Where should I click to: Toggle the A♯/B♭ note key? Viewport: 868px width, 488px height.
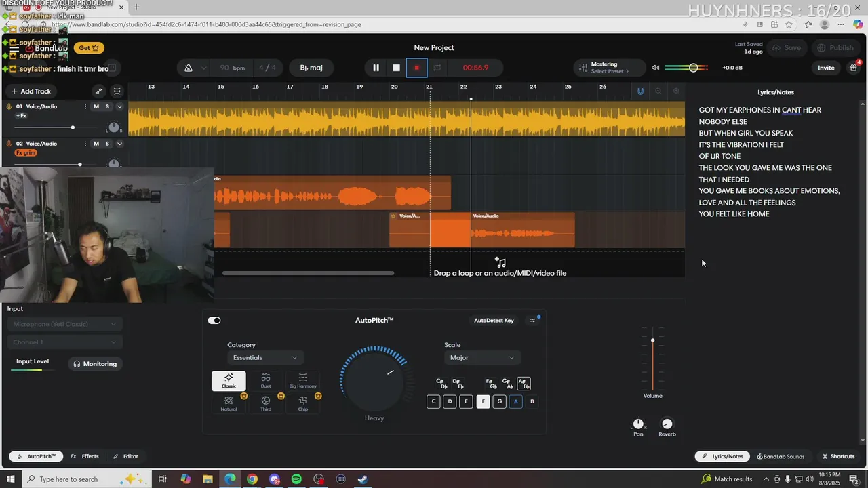pos(524,384)
